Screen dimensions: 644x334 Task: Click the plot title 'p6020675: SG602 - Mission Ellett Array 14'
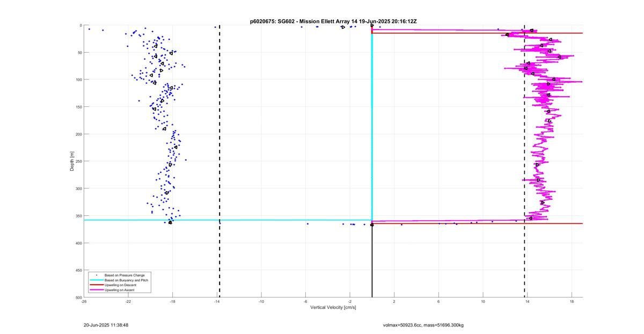pos(305,21)
